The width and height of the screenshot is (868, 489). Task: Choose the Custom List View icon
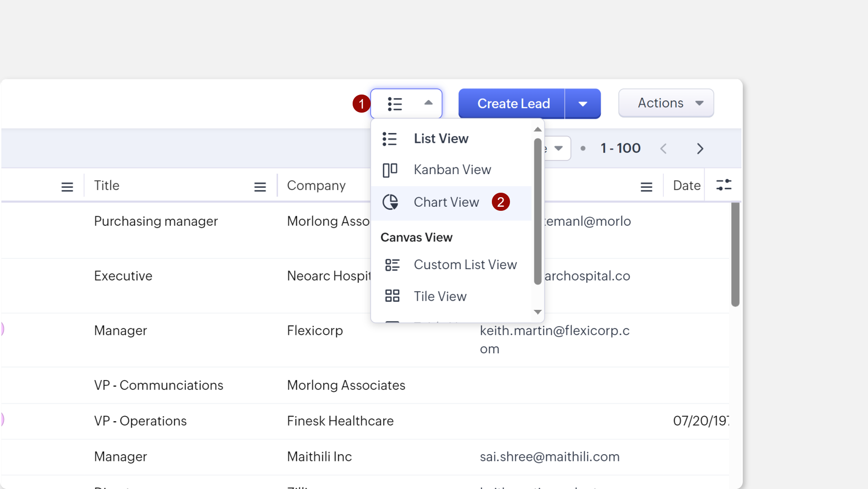[x=392, y=265]
